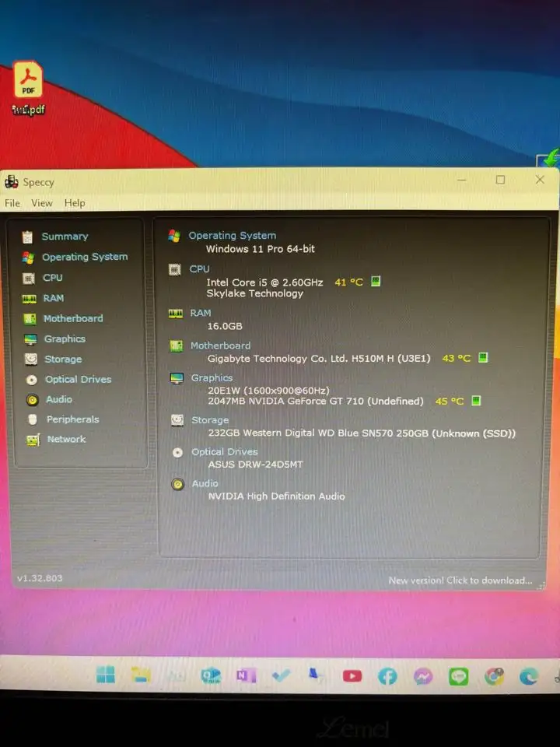This screenshot has height=747, width=560.
Task: Open the Help menu
Action: [x=75, y=203]
